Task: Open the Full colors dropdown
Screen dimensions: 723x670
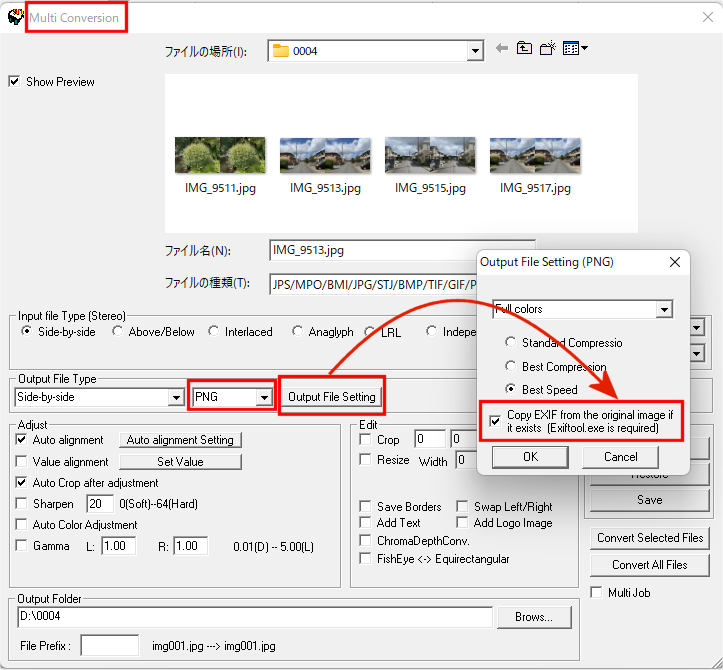Action: point(664,309)
